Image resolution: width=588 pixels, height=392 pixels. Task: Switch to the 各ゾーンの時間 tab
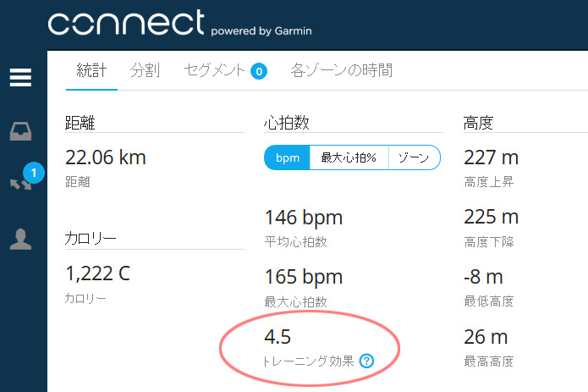(x=342, y=70)
